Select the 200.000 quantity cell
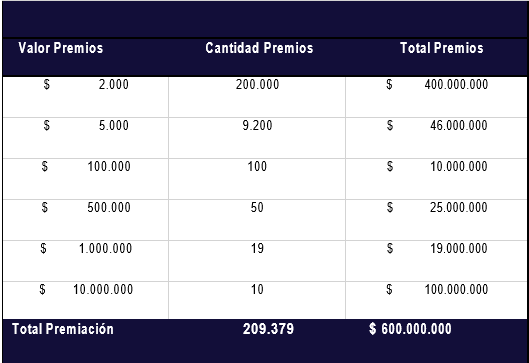Image resolution: width=529 pixels, height=363 pixels. tap(257, 97)
